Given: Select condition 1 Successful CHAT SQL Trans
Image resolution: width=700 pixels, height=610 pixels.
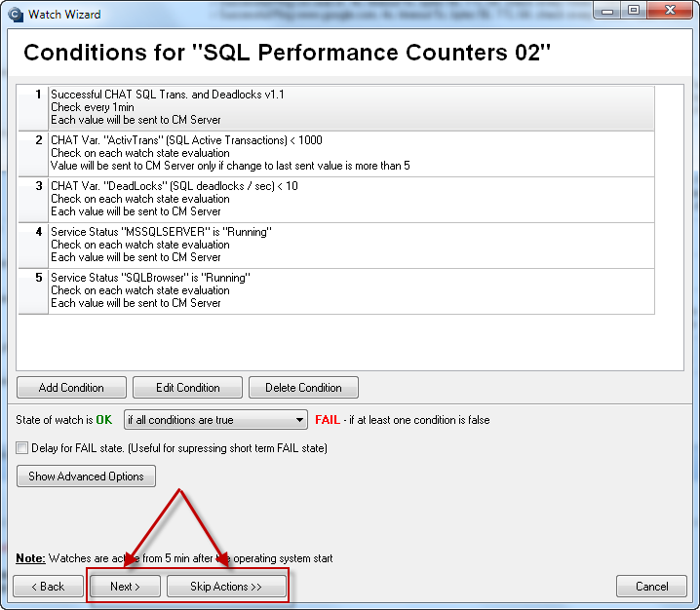Looking at the screenshot, I should [336, 107].
